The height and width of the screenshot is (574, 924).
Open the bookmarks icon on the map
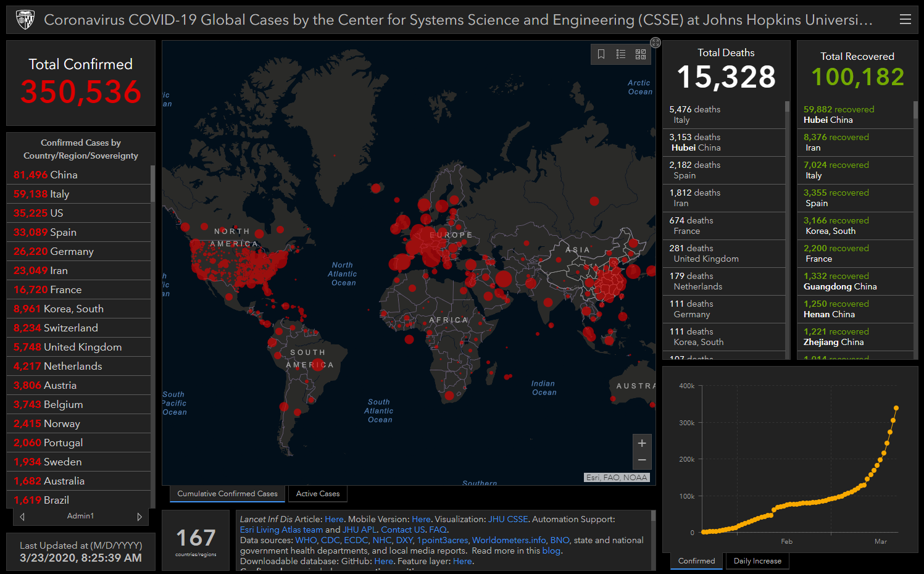(601, 54)
